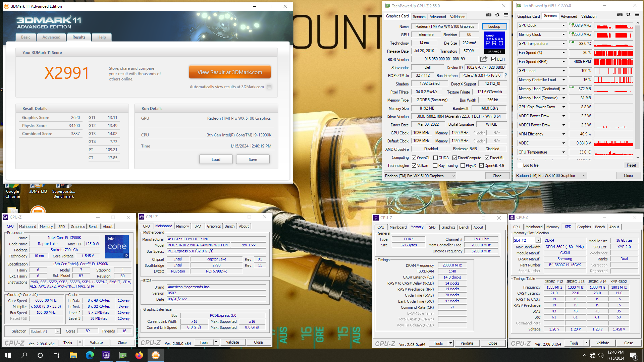Click Lookup button in GPU-Z

(x=494, y=26)
